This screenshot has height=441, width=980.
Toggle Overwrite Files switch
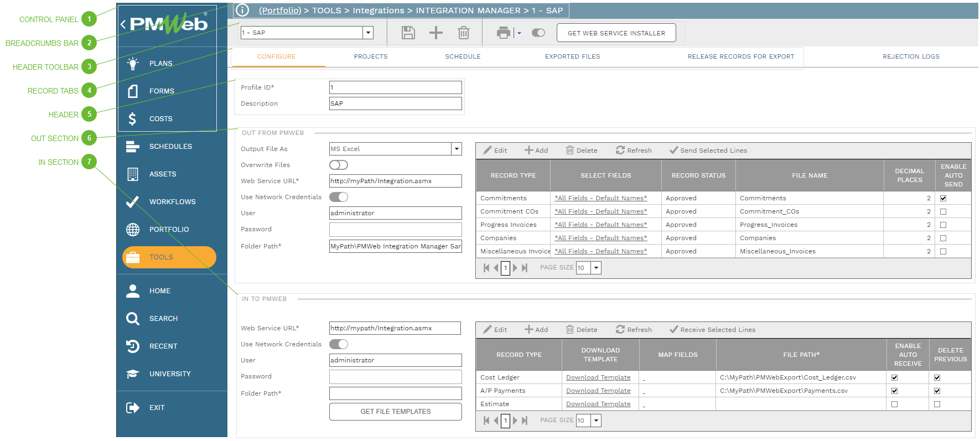tap(339, 165)
